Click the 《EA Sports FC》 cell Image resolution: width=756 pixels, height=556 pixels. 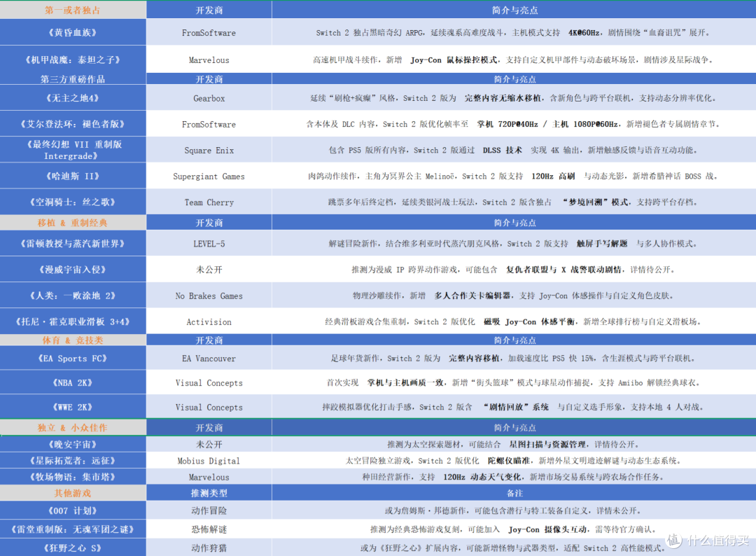click(73, 359)
